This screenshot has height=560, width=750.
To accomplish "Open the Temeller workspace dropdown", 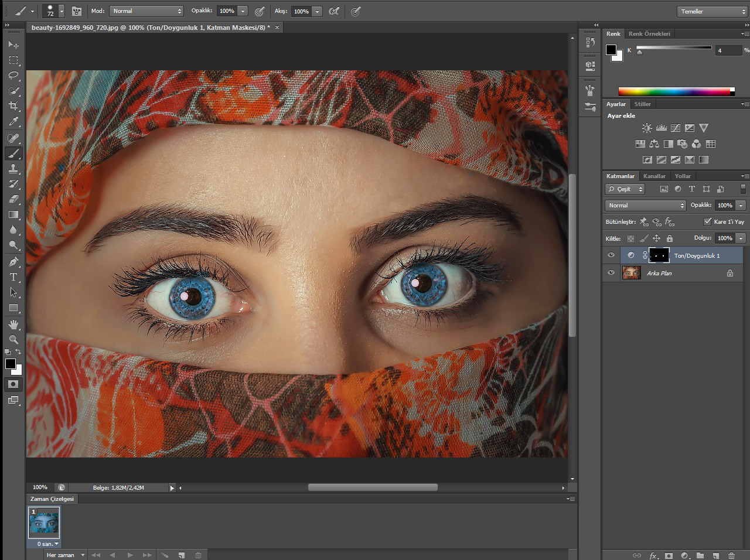I will pos(712,11).
